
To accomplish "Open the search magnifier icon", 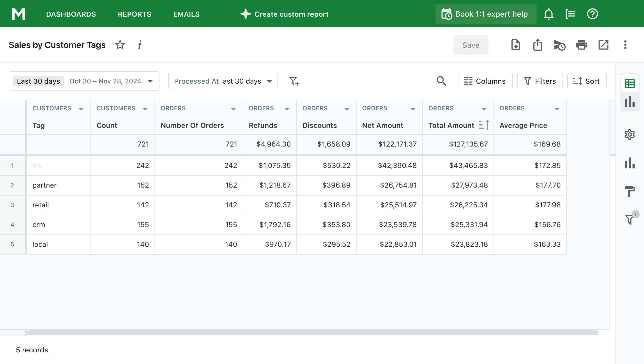I will pos(441,81).
